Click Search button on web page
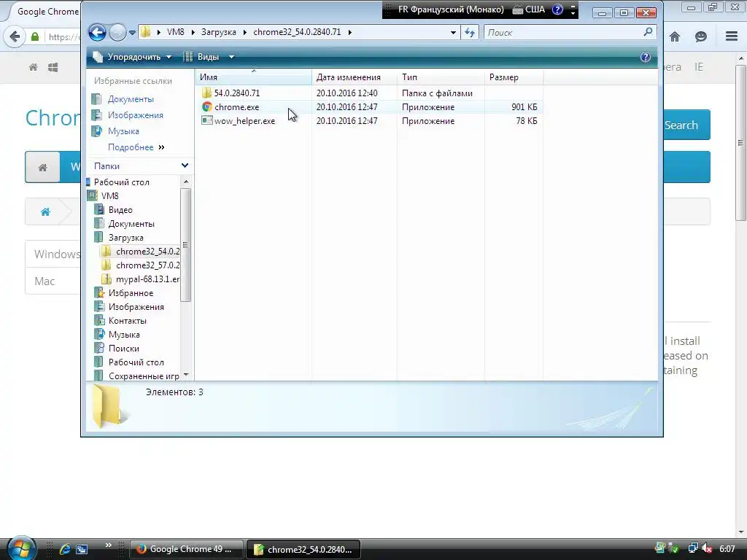Image resolution: width=747 pixels, height=560 pixels. pos(686,125)
